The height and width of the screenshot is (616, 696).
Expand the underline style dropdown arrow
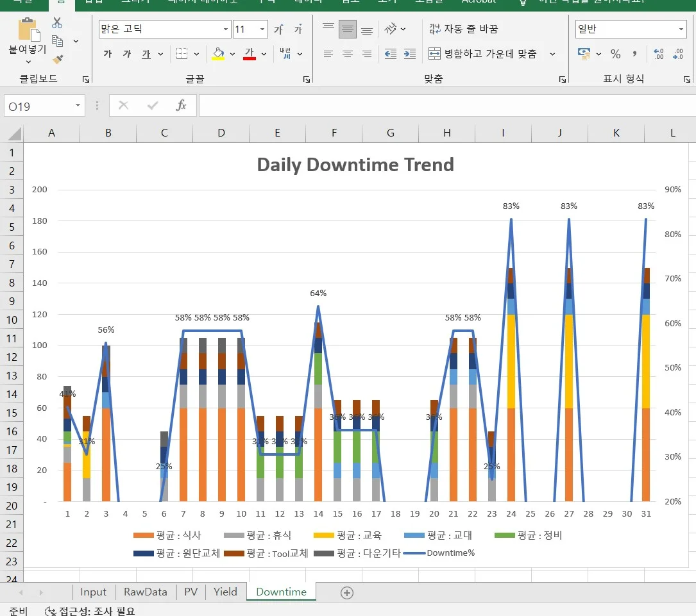click(160, 54)
